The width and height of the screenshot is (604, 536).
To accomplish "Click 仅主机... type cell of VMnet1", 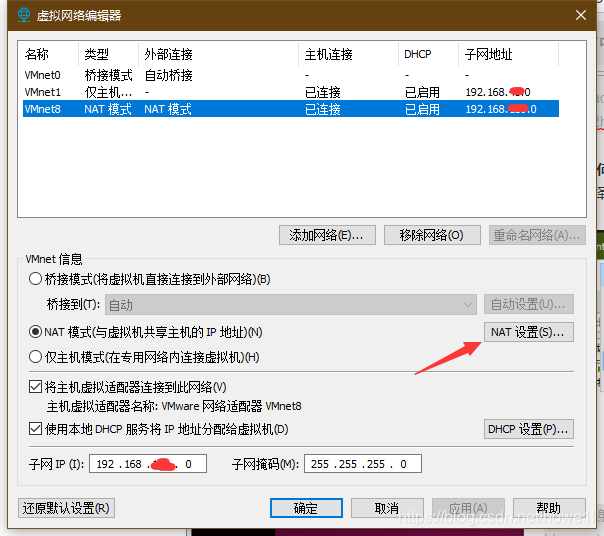I will (x=108, y=92).
